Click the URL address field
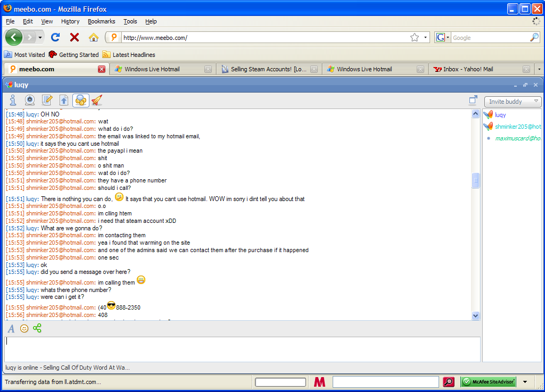545x392 pixels. [266, 38]
